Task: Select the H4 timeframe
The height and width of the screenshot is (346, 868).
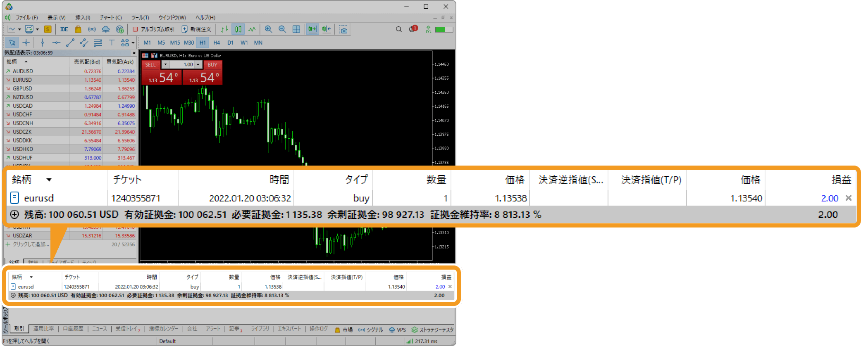Action: pos(217,43)
